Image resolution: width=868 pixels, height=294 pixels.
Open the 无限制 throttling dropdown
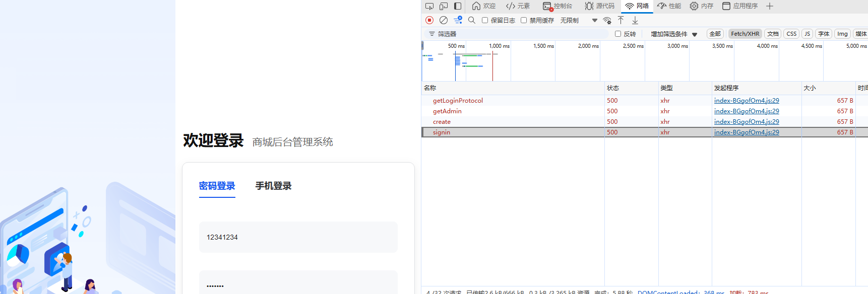[579, 20]
